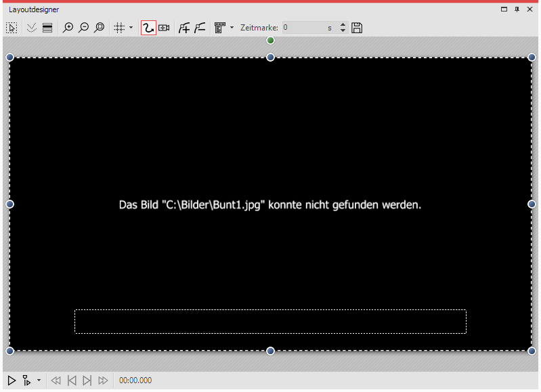Toggle the camera pan mode icon
This screenshot has height=392, width=541.
(x=164, y=28)
